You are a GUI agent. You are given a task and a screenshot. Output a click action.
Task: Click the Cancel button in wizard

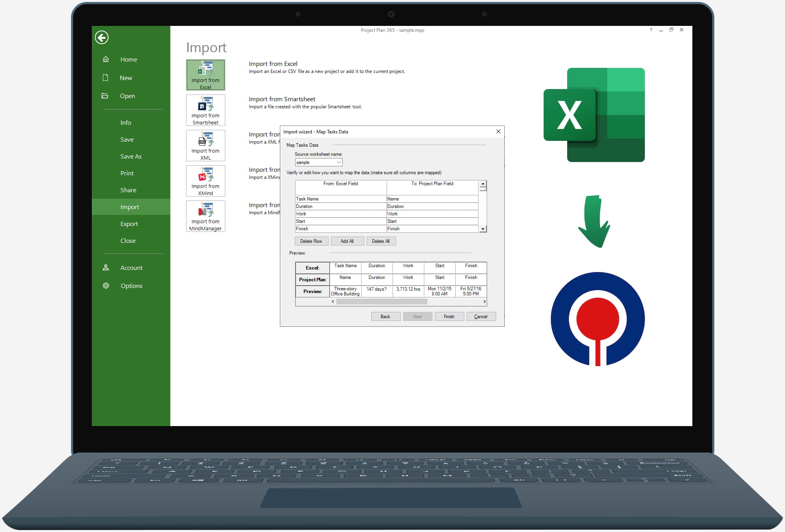(x=480, y=316)
